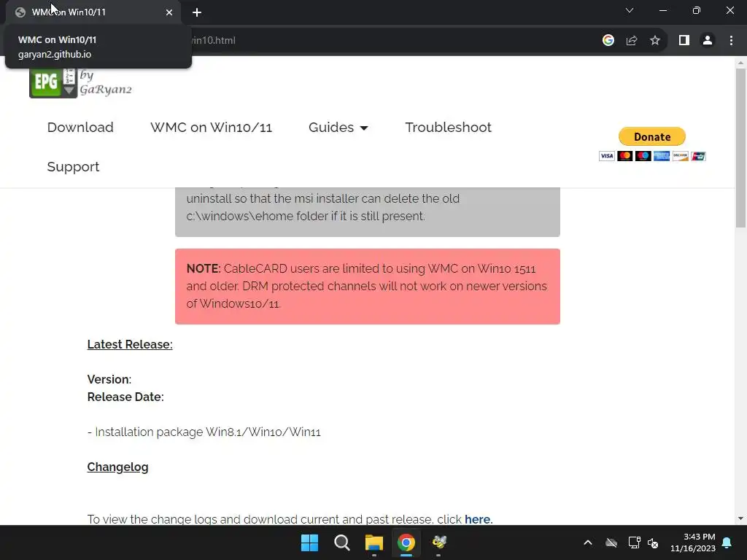Click the share page icon
This screenshot has width=747, height=560.
[632, 41]
